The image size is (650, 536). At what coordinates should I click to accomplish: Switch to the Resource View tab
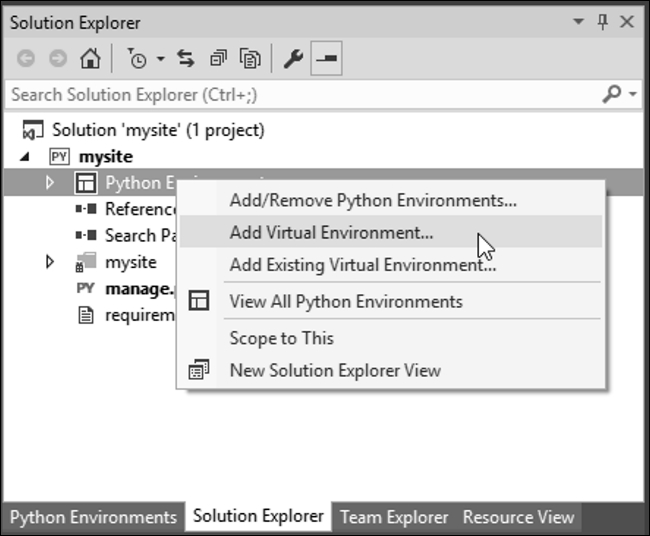(519, 517)
